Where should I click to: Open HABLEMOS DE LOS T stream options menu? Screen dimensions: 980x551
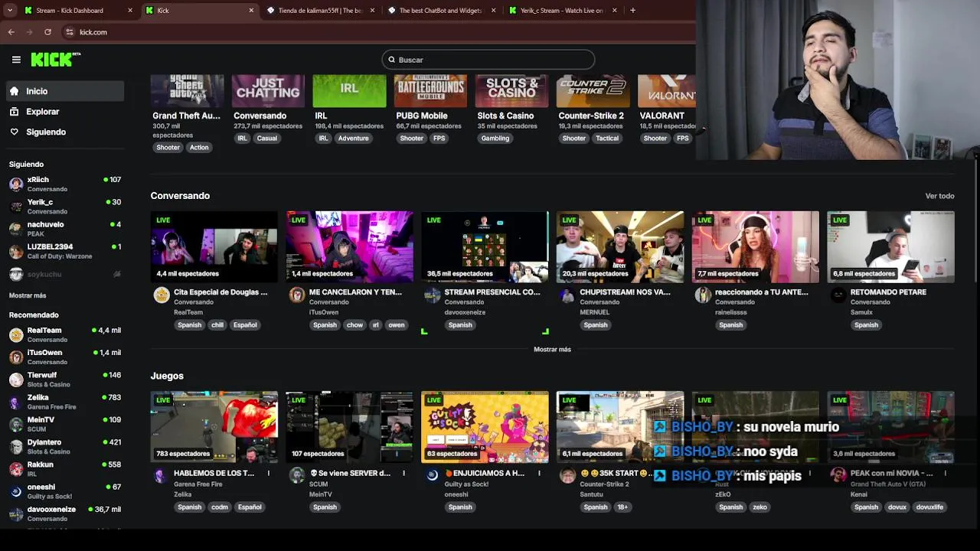(268, 474)
